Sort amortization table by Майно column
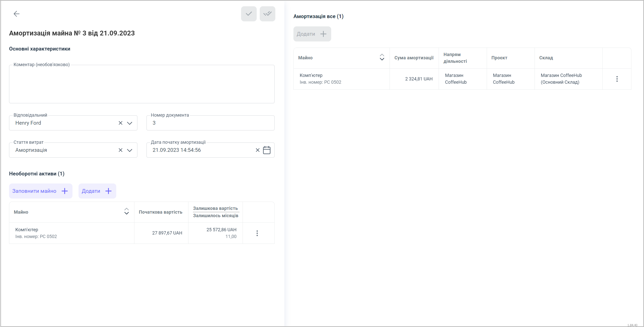Image resolution: width=644 pixels, height=327 pixels. point(382,57)
